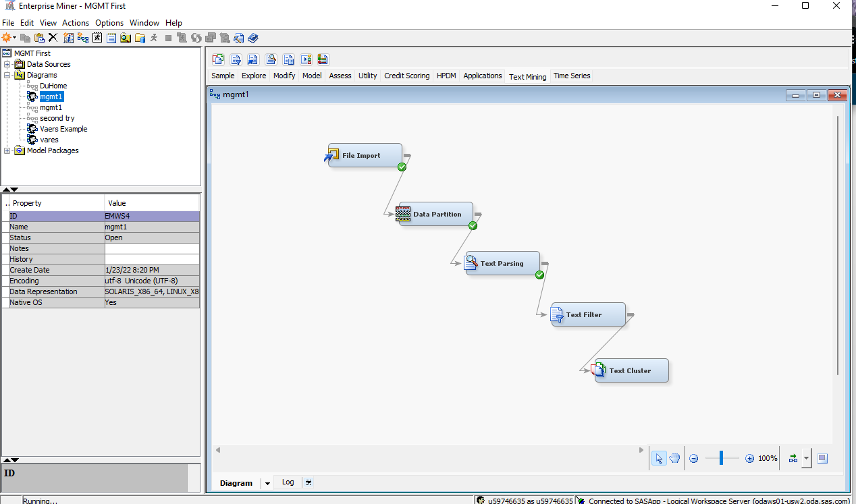The width and height of the screenshot is (856, 504).
Task: Click the Notes value field in the property panel
Action: click(152, 248)
